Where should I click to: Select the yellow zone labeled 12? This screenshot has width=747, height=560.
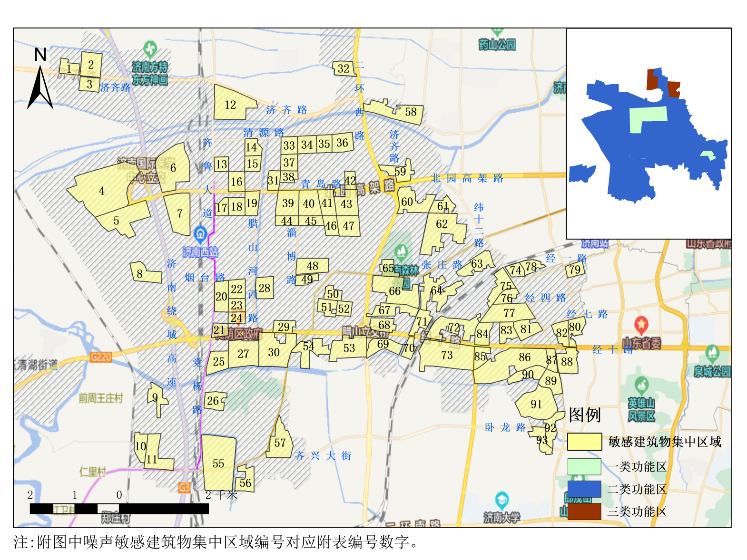click(x=230, y=105)
